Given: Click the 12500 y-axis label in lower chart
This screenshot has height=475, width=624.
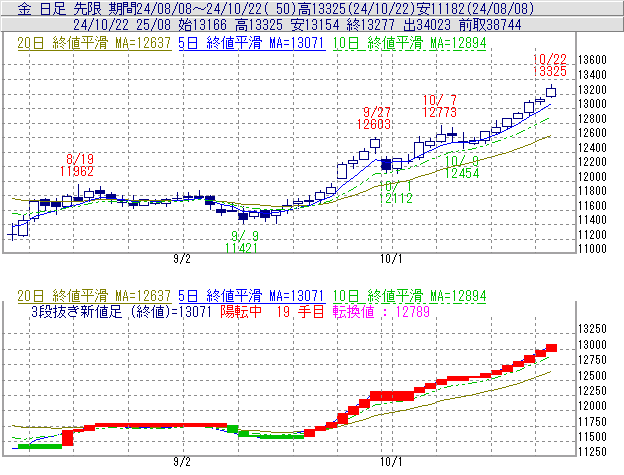Looking at the screenshot, I should [592, 376].
